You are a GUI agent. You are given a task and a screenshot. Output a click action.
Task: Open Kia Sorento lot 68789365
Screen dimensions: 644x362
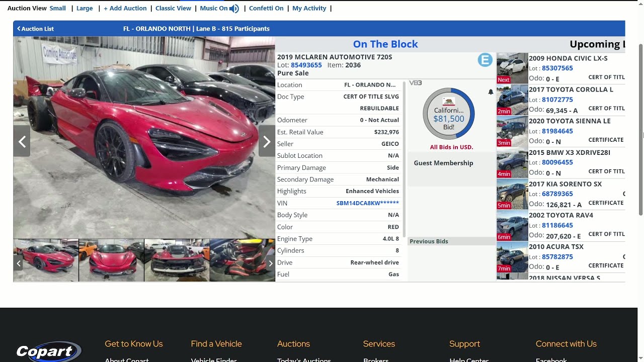click(x=557, y=194)
